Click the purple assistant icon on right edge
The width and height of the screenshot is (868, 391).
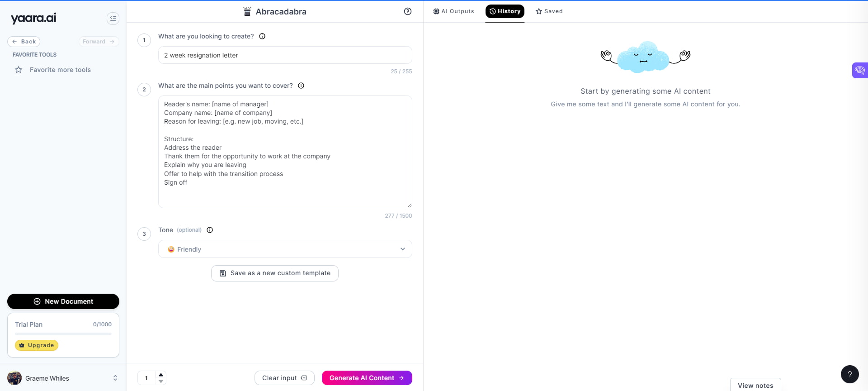[x=860, y=70]
